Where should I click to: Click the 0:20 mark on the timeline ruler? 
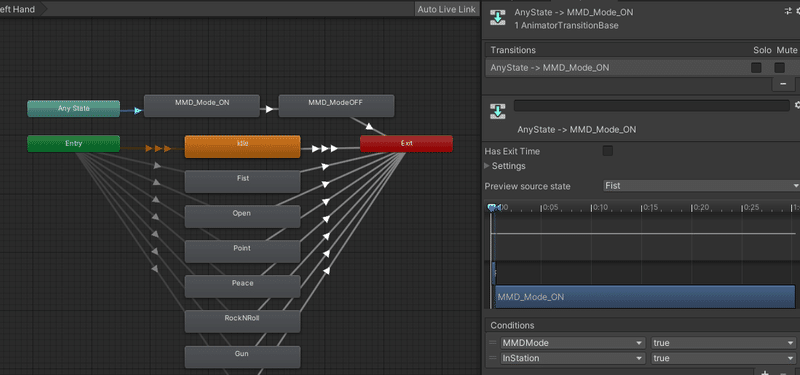700,208
